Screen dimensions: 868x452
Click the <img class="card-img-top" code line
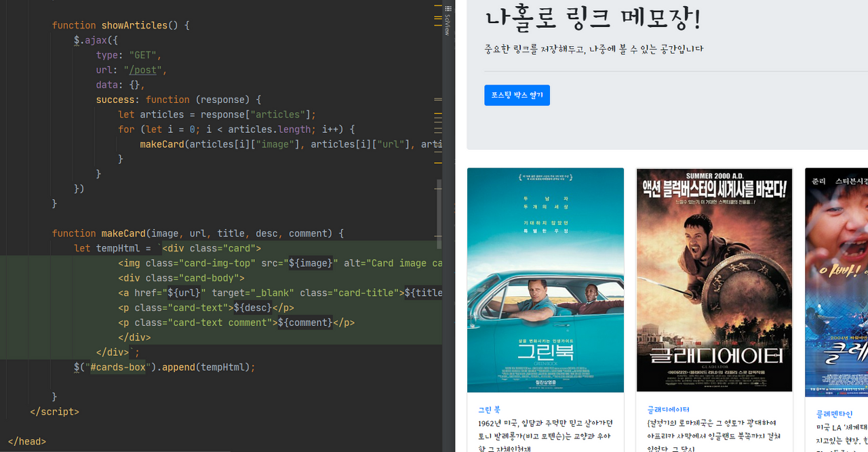coord(280,263)
